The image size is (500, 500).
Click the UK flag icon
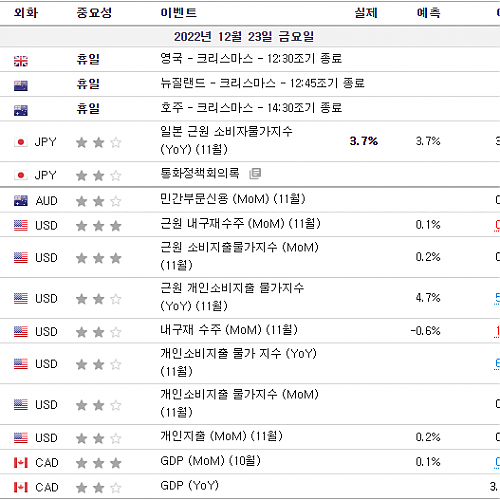[x=21, y=61]
